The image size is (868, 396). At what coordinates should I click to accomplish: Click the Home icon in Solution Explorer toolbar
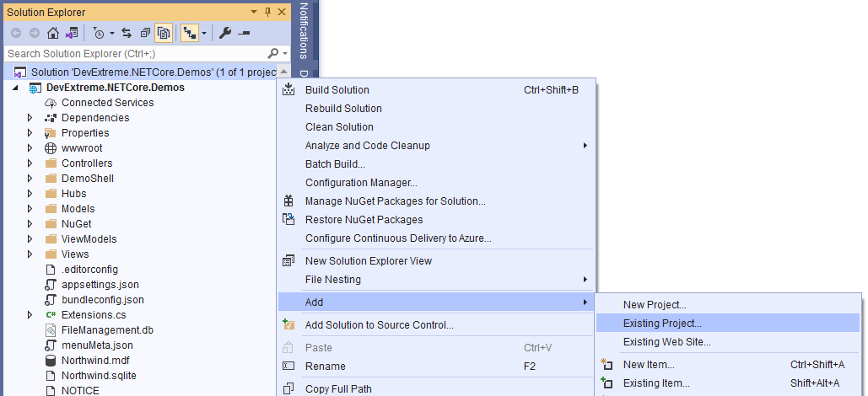(x=53, y=33)
